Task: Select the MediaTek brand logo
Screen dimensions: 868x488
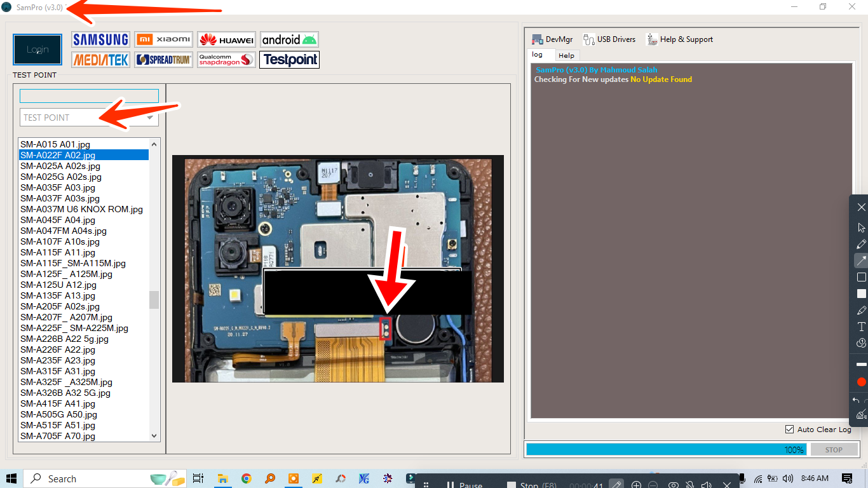Action: (x=100, y=60)
